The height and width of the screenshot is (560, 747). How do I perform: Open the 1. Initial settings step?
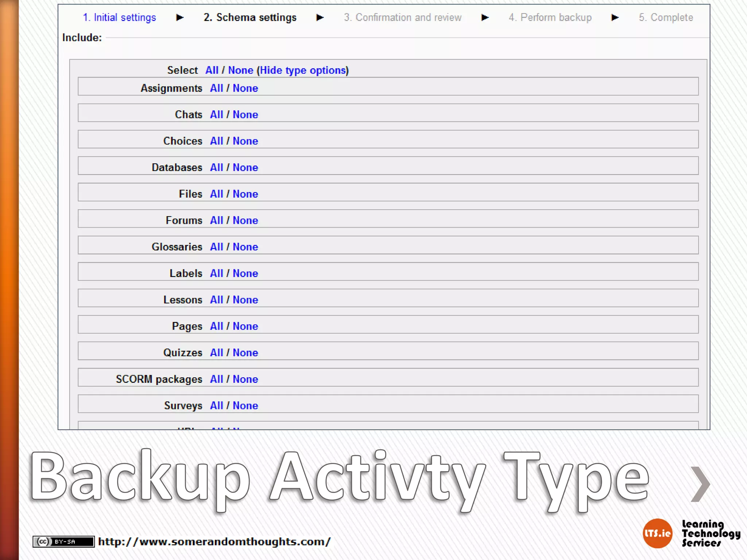(x=119, y=17)
